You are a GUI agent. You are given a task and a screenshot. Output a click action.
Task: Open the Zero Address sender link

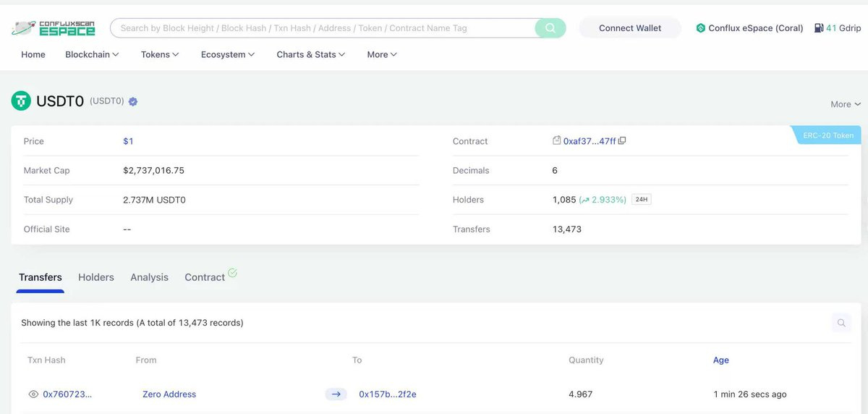tap(169, 394)
